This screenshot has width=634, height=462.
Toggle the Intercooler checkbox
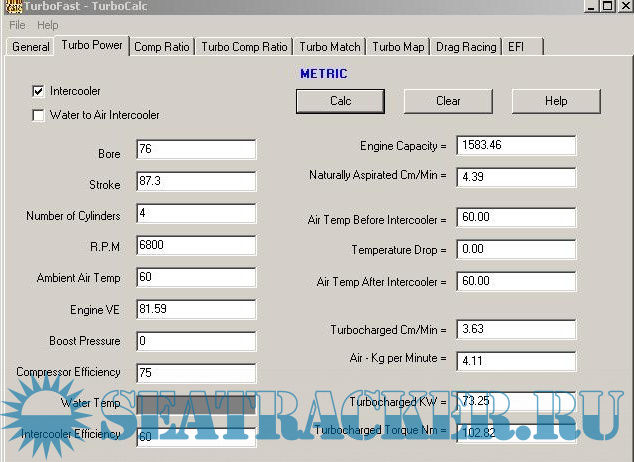[x=39, y=91]
